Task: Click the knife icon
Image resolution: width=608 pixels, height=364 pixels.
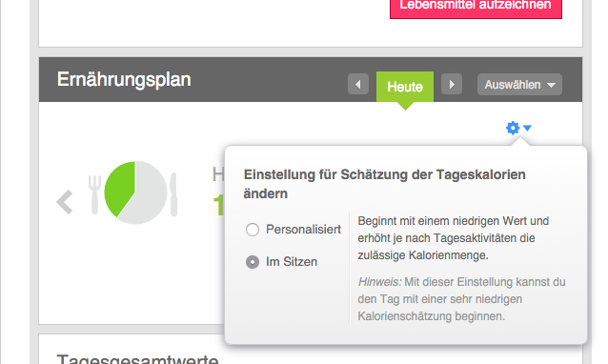Action: click(173, 193)
